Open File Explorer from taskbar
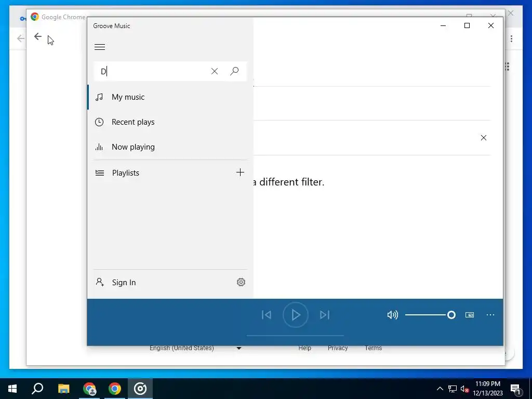 point(63,389)
